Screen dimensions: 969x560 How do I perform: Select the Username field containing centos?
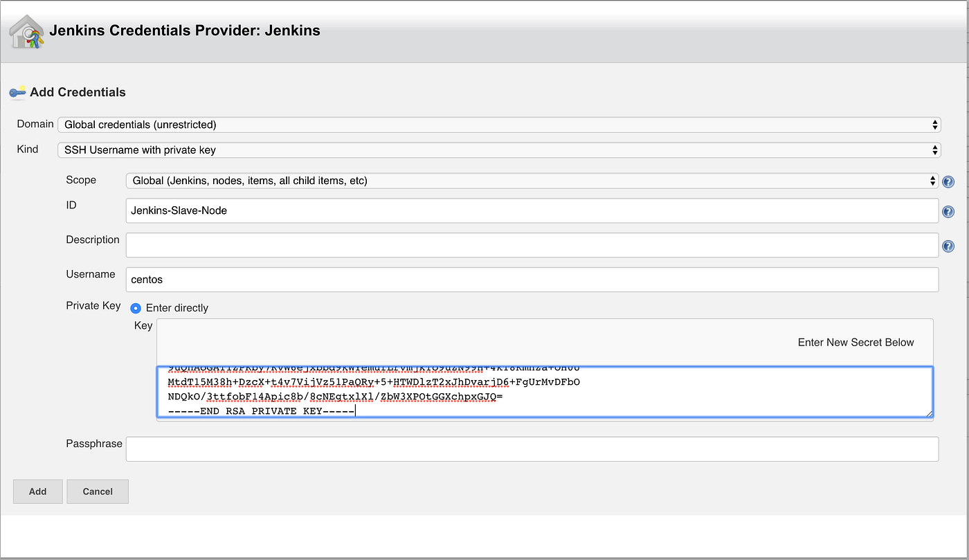484,280
